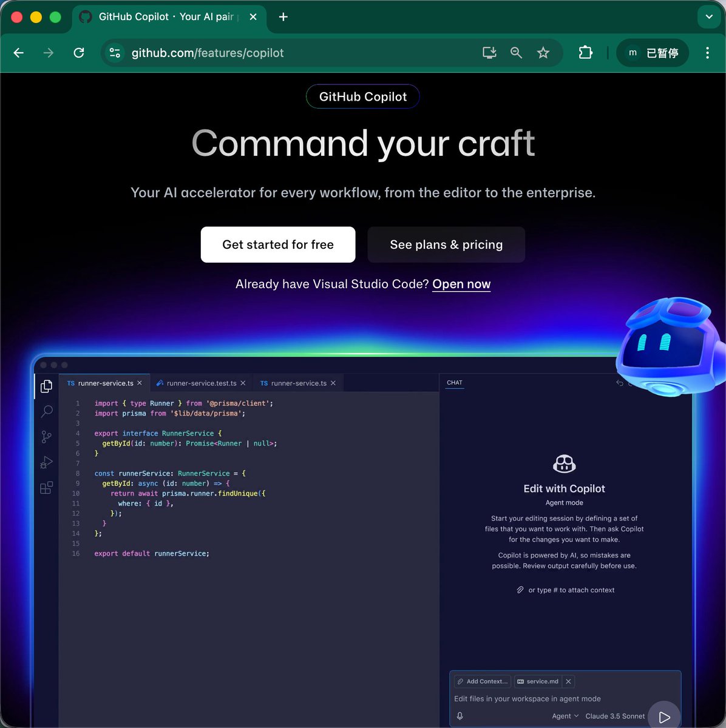Close the last runner-service.ts tab
Image resolution: width=726 pixels, height=728 pixels.
pyautogui.click(x=333, y=383)
